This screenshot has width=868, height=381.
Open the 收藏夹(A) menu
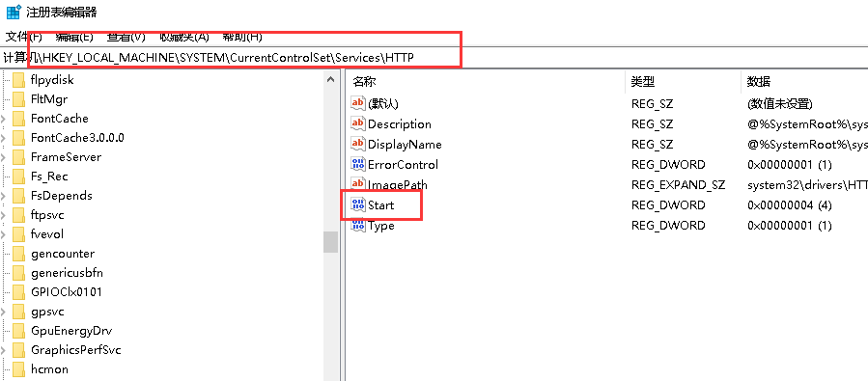tap(184, 37)
